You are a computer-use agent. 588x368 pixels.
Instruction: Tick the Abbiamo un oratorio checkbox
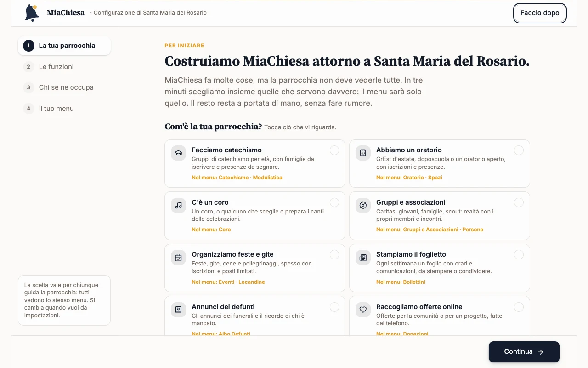[519, 150]
